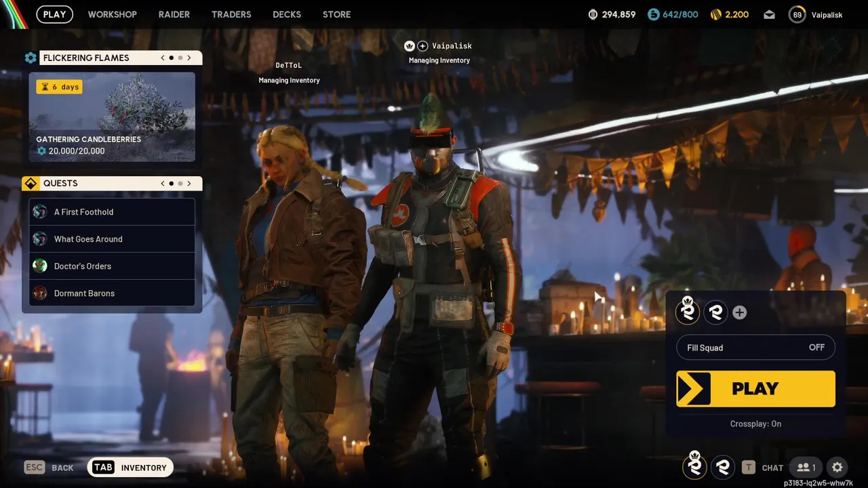868x488 pixels.
Task: Open the DECKS tab
Action: click(x=287, y=14)
